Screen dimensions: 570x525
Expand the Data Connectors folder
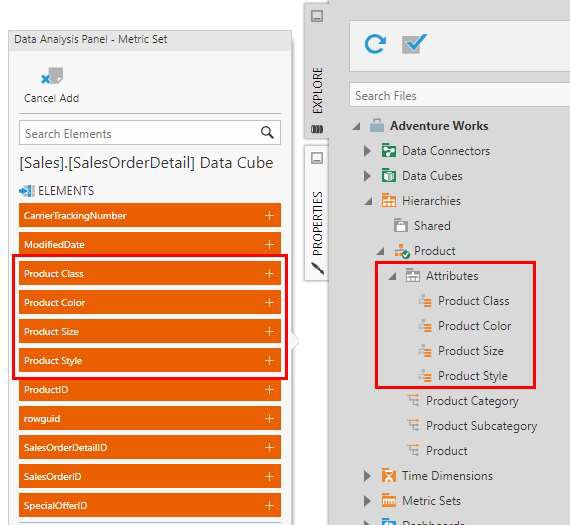[368, 151]
